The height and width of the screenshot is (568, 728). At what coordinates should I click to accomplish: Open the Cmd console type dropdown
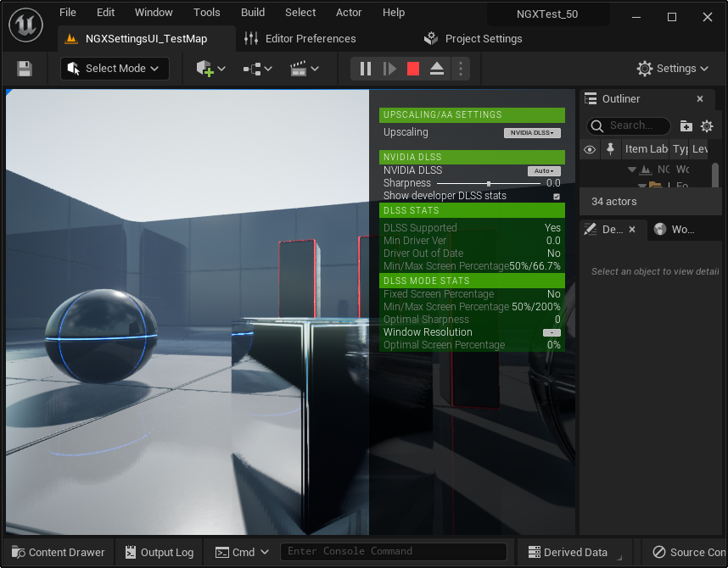[242, 552]
